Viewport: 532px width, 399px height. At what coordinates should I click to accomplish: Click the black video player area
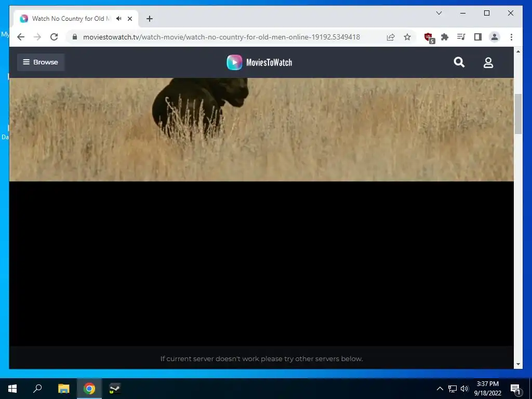[x=261, y=263]
